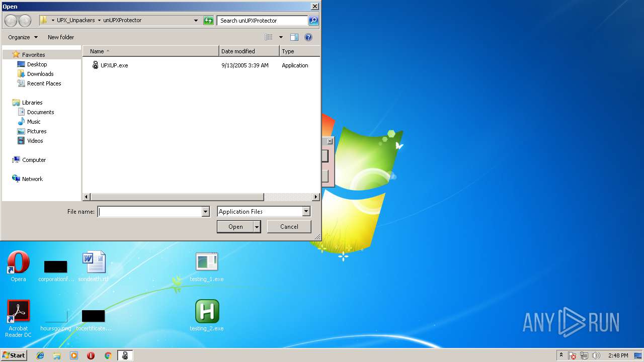Close the Open dialog window

[x=315, y=7]
